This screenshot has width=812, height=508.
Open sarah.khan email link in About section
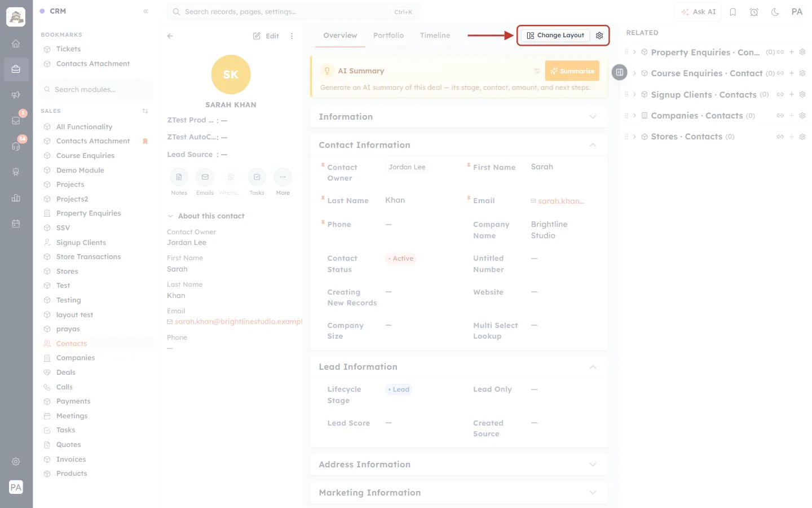(239, 322)
